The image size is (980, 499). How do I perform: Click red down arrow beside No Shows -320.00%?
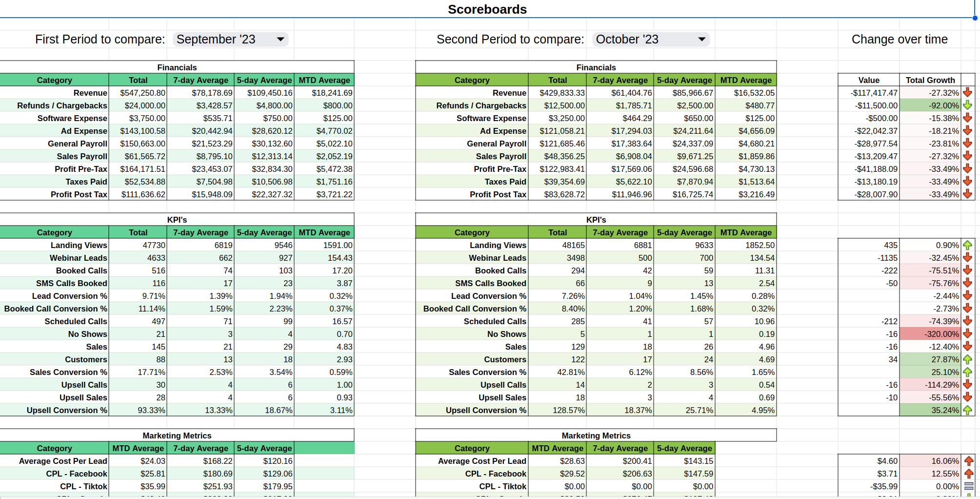(x=968, y=334)
